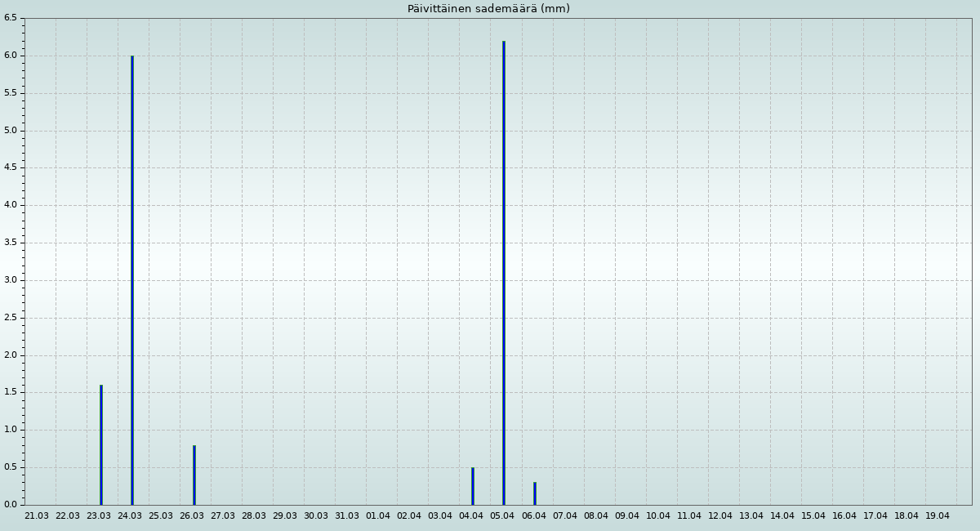
Task: Click the rainfall bar for 23.03
Action: click(x=101, y=445)
